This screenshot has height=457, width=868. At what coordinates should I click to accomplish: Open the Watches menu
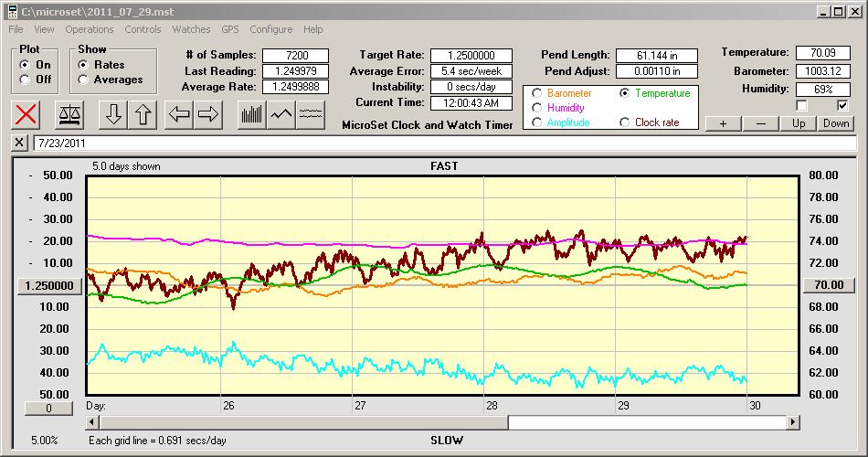[191, 29]
